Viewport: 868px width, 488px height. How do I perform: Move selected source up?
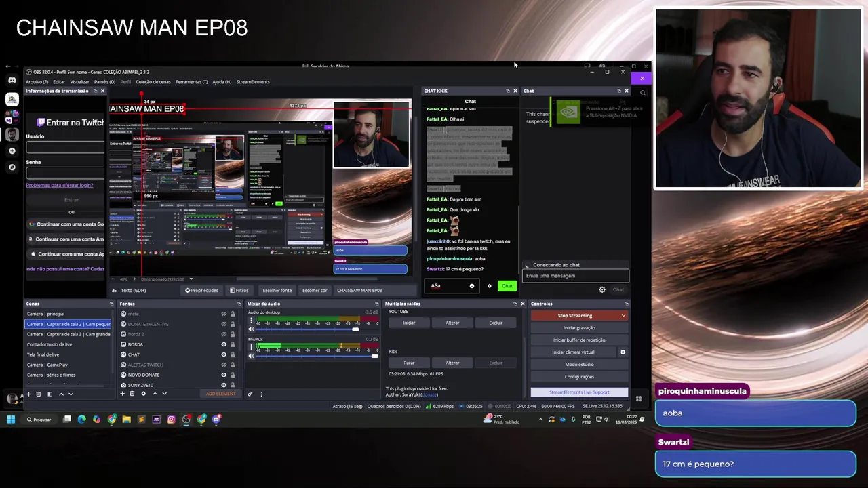[x=155, y=394]
